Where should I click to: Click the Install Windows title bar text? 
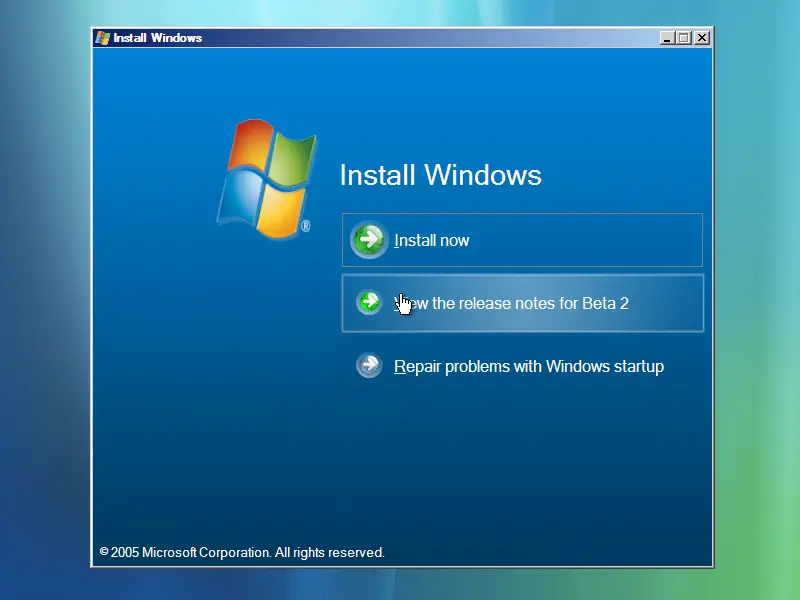[x=158, y=38]
